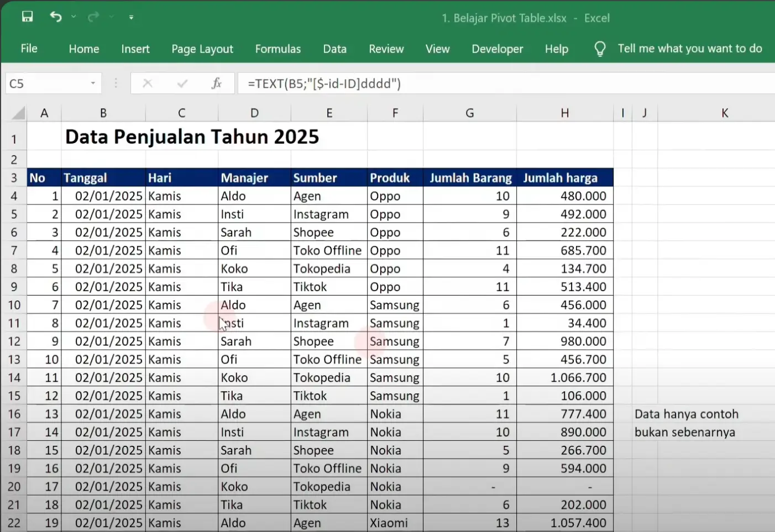The image size is (775, 532).
Task: Click the Save icon in title bar
Action: [x=27, y=17]
